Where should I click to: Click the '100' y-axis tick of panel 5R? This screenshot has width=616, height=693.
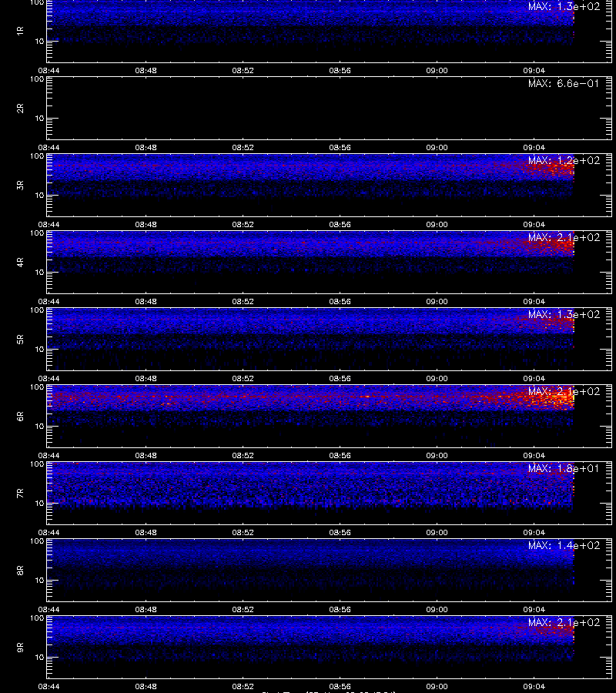[x=37, y=310]
